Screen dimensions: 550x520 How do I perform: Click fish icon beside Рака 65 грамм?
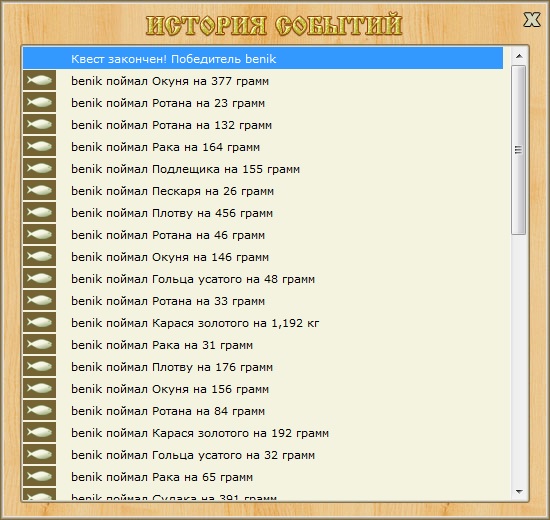[39, 476]
